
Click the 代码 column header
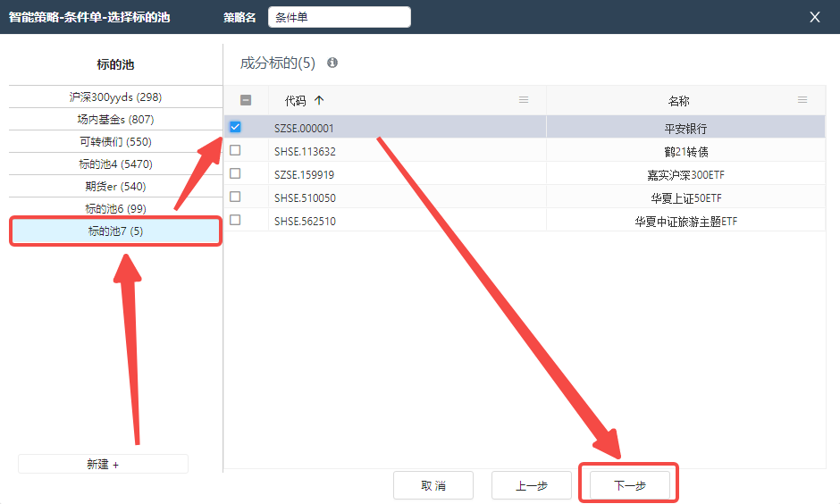407,100
